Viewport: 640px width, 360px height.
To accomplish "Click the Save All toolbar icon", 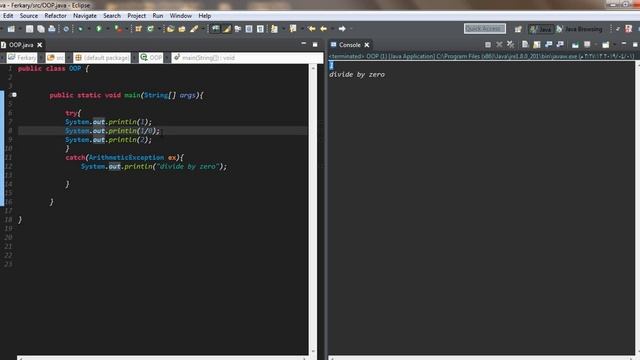I will [x=41, y=29].
